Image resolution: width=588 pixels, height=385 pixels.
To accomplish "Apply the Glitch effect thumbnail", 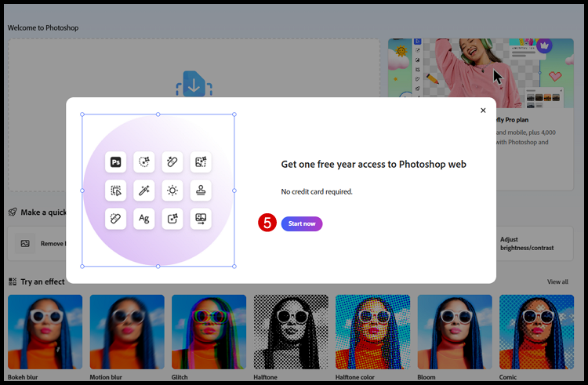I will (x=209, y=332).
